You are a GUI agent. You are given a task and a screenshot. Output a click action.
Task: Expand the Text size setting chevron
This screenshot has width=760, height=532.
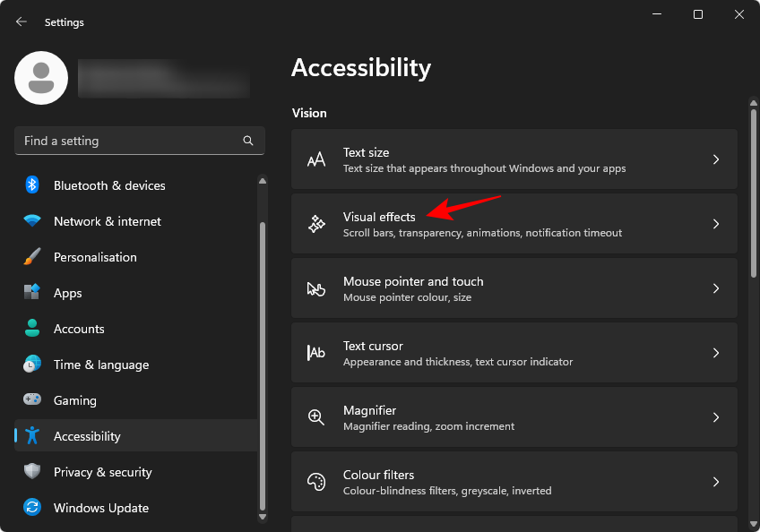click(716, 159)
